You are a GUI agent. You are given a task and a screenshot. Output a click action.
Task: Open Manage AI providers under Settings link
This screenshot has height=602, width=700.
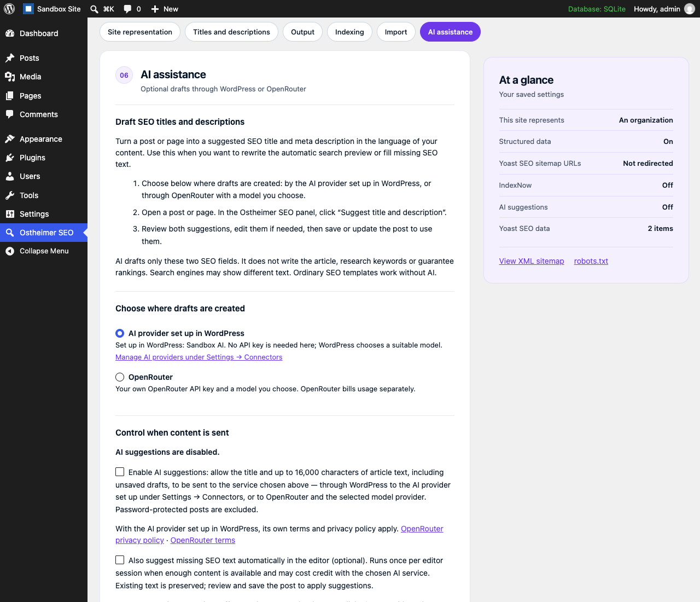tap(199, 357)
